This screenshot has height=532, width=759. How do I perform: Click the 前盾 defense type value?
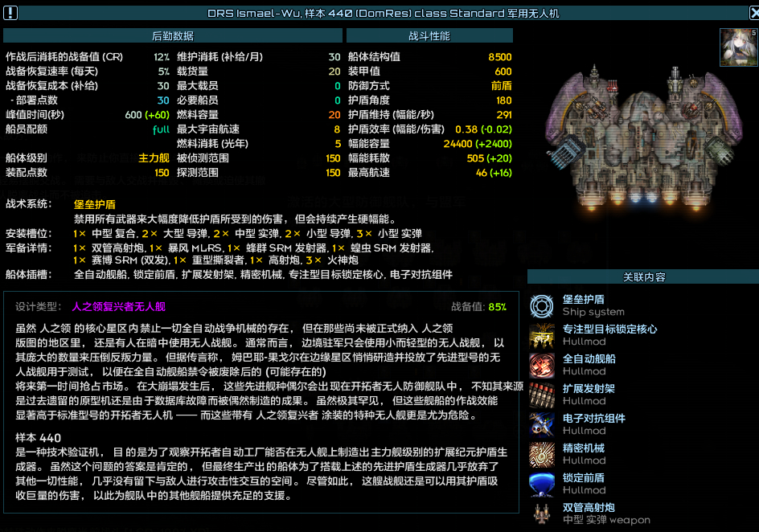tap(501, 86)
